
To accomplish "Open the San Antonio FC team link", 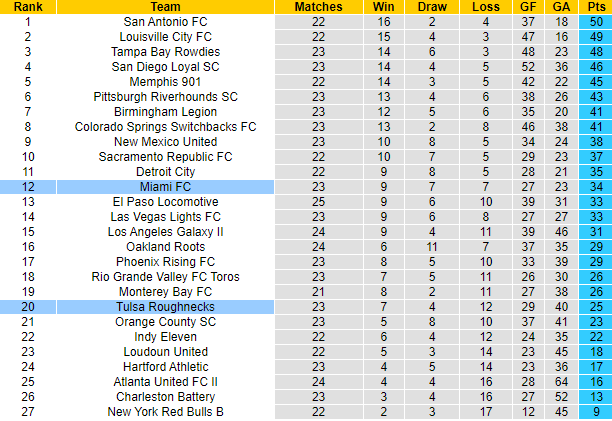I will pos(165,21).
